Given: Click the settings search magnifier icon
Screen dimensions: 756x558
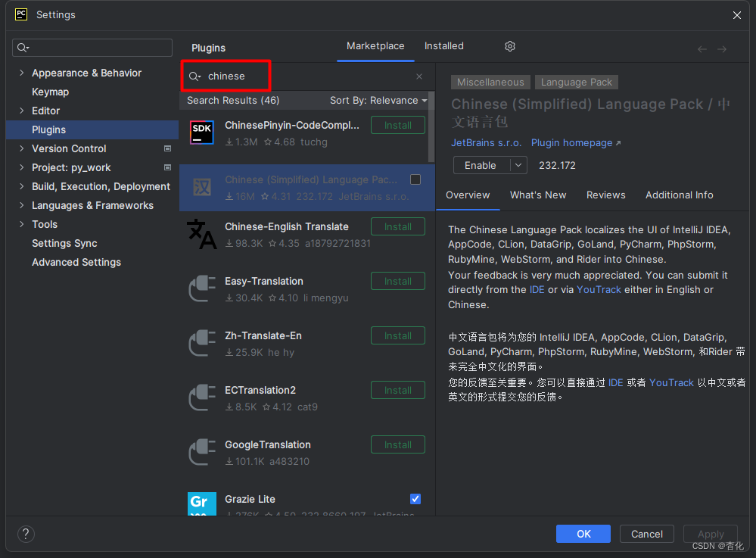Looking at the screenshot, I should point(23,48).
